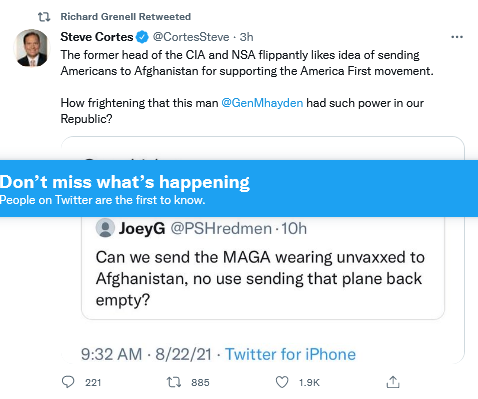Open the Richard Grenell Retweeted label
Image resolution: width=478 pixels, height=399 pixels.
pos(126,17)
